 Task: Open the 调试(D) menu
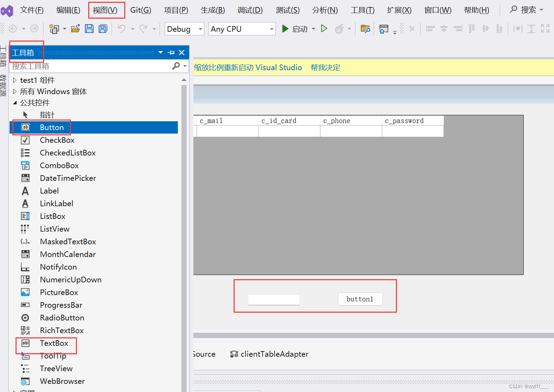click(x=250, y=10)
